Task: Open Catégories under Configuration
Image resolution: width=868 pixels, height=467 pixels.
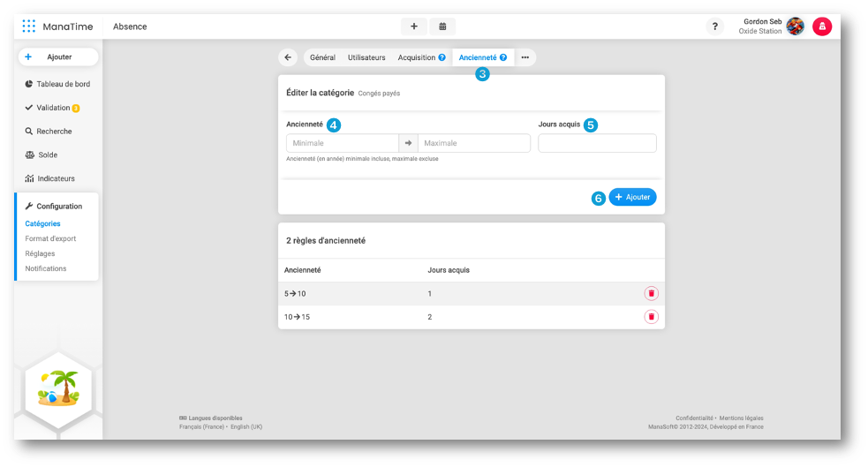Action: [42, 223]
